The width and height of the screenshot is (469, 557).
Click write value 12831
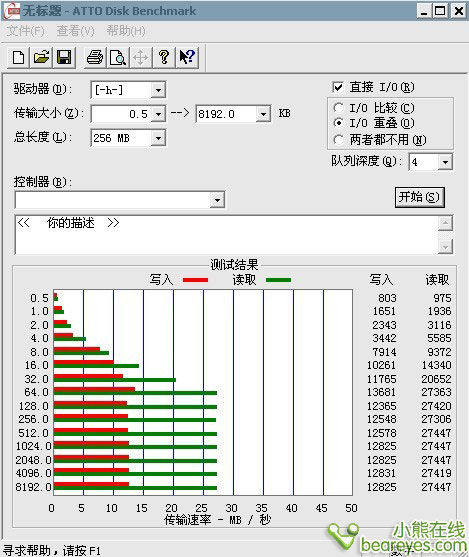point(382,473)
